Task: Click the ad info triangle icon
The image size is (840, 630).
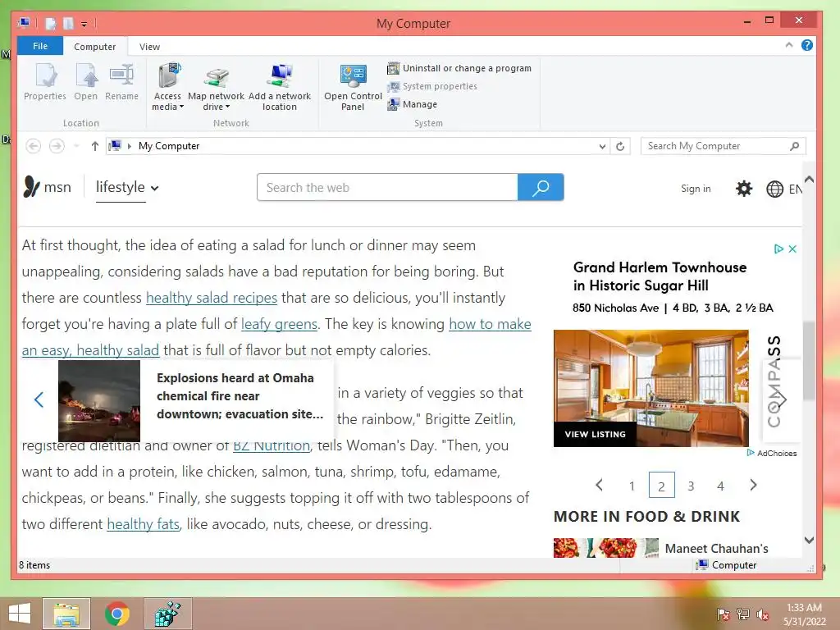Action: coord(778,249)
